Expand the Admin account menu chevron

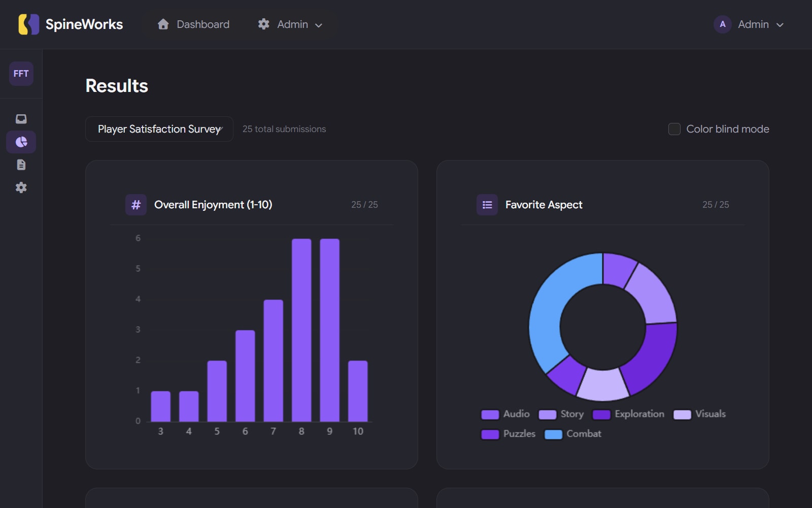[x=779, y=24]
